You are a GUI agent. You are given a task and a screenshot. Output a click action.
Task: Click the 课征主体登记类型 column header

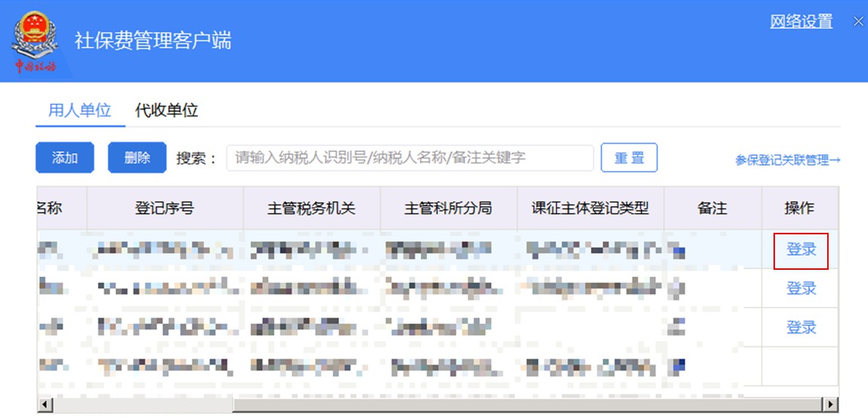(x=590, y=208)
